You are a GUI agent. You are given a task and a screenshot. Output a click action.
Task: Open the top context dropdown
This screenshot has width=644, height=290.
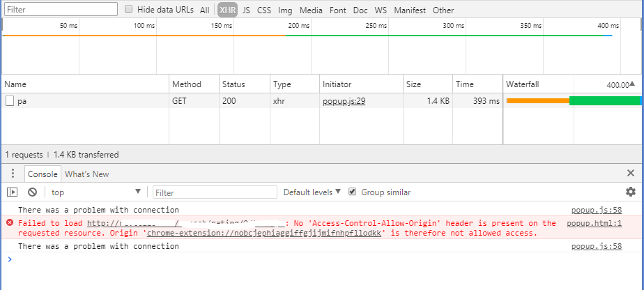pos(96,192)
